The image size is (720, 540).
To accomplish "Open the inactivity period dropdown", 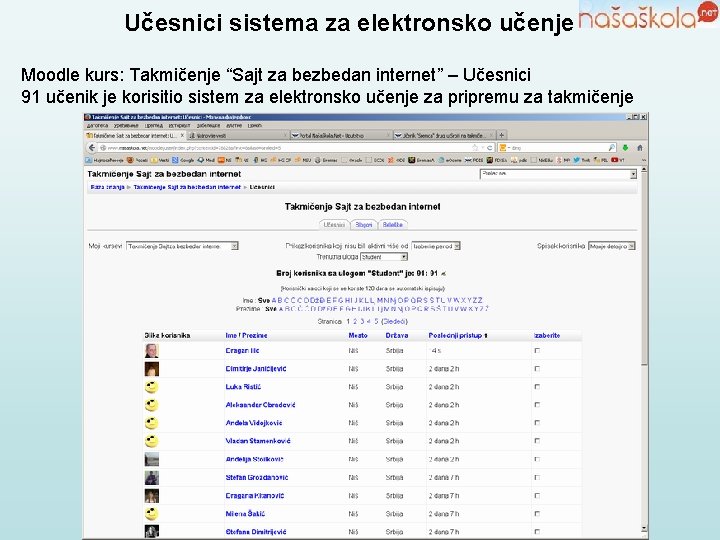I will click(x=436, y=247).
